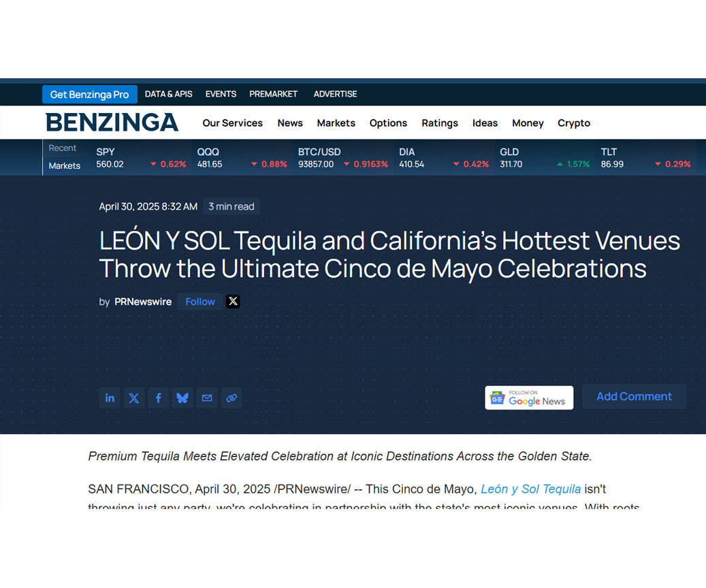Open the Markets menu
706x588 pixels.
point(336,123)
